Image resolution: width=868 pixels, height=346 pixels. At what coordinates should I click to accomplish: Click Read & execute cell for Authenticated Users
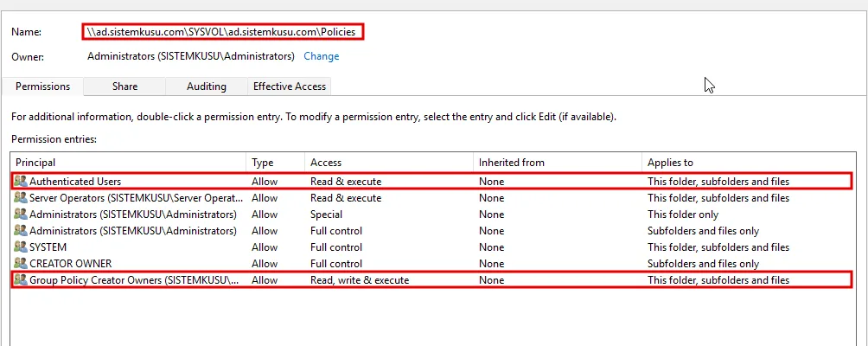coord(346,181)
